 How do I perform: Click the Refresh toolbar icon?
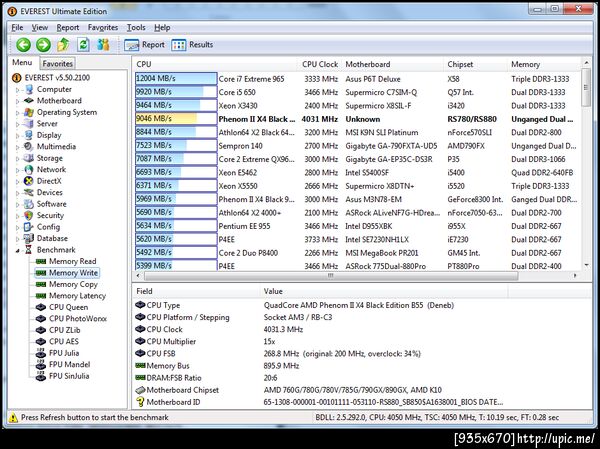coord(83,45)
